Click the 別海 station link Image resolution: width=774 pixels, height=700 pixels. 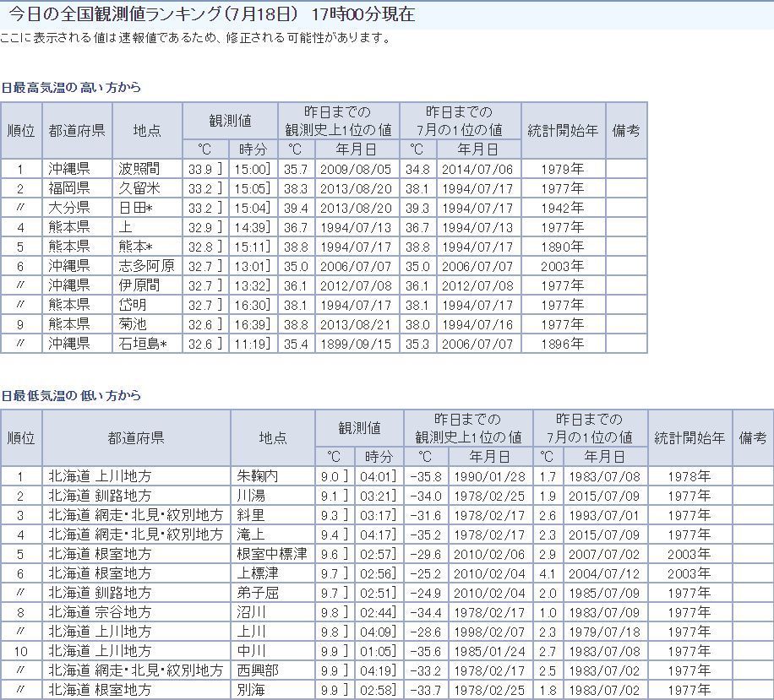(251, 690)
